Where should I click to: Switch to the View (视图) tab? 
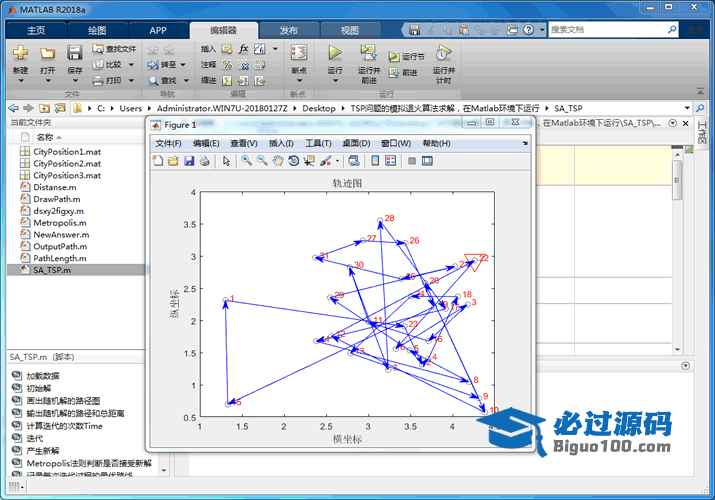tap(350, 31)
